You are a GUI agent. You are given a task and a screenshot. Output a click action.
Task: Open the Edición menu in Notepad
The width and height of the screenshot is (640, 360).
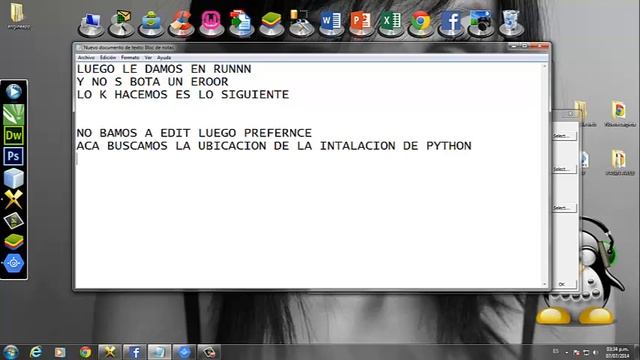pyautogui.click(x=108, y=58)
